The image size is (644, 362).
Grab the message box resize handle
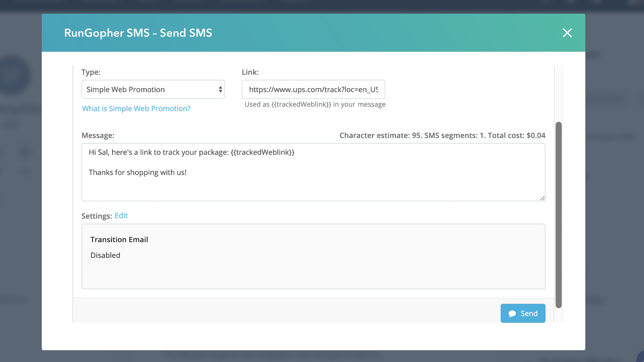pos(542,198)
